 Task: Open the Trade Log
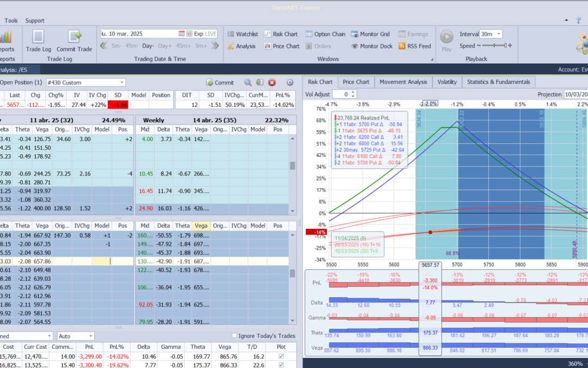38,41
